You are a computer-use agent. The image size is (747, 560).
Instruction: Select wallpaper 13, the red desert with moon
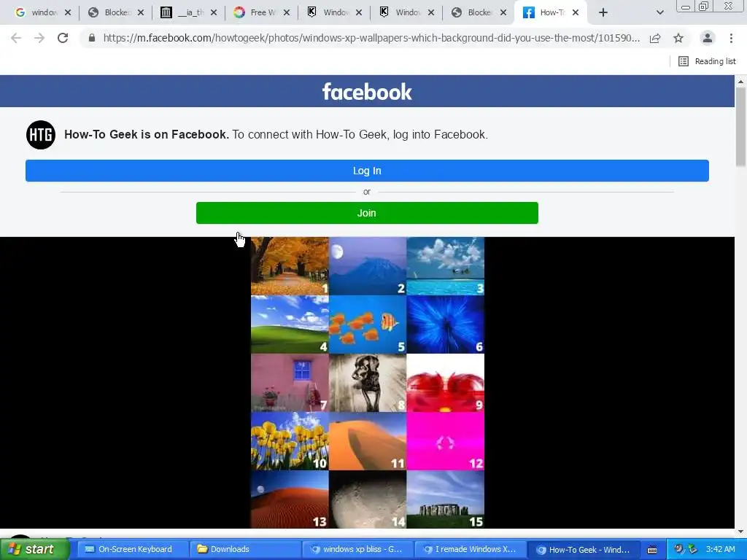tap(290, 499)
